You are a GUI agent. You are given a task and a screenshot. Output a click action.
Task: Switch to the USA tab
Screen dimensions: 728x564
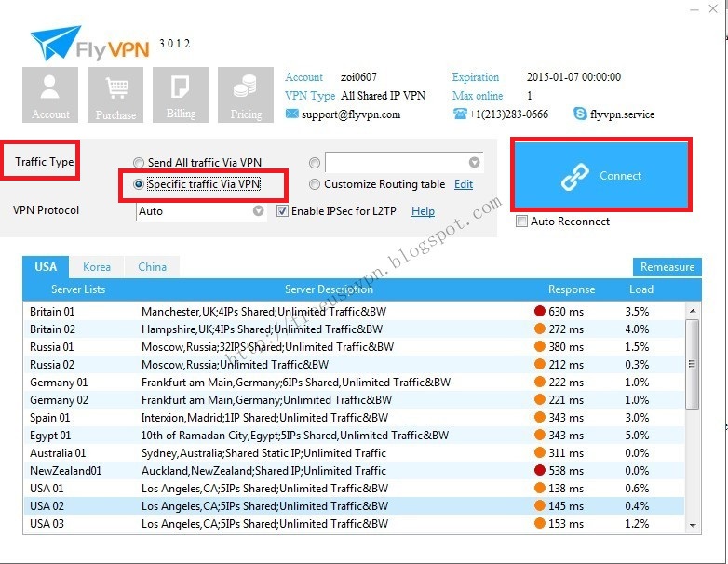point(46,267)
